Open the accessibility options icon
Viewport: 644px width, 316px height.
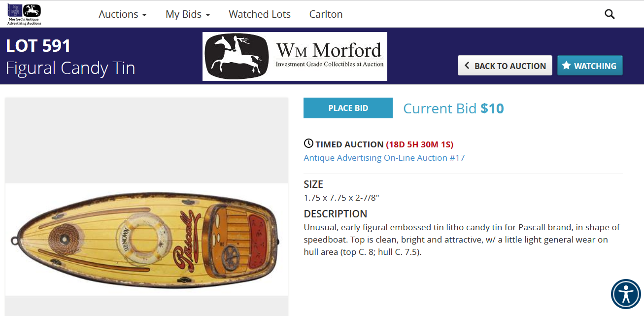(626, 294)
